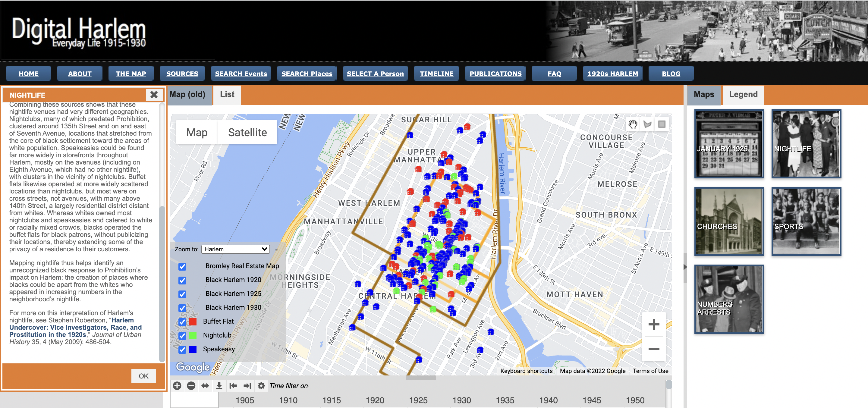
Task: Uncheck the Bromley Real Estate Map layer
Action: [182, 266]
